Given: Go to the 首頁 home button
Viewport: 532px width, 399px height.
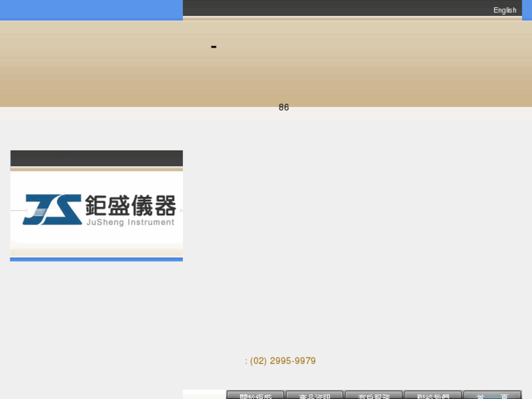Looking at the screenshot, I should (492, 395).
